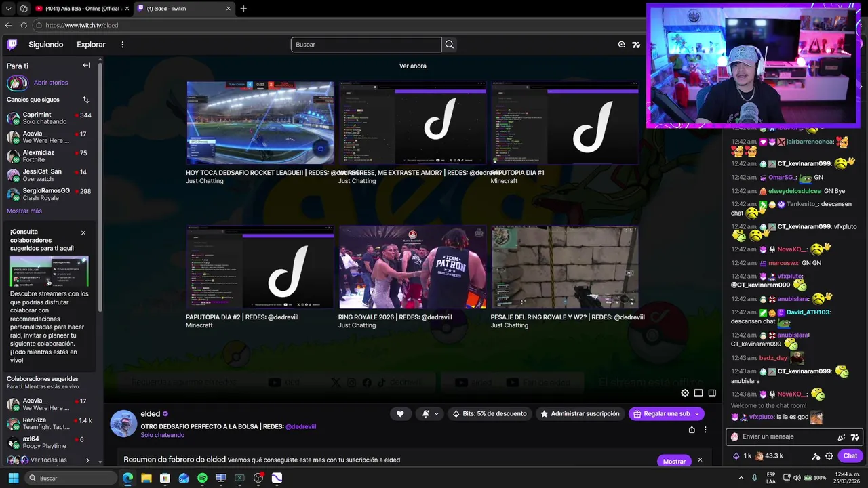The width and height of the screenshot is (868, 488).
Task: Open the emote picker in chat input
Action: (855, 437)
